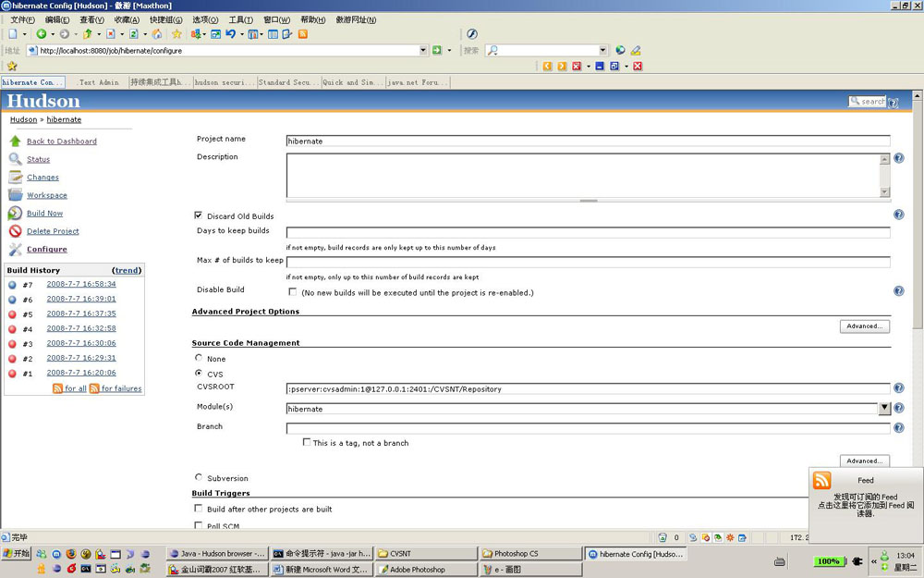The image size is (924, 578).
Task: Click the RSS feed icon in the browser toolbar
Action: (x=303, y=34)
